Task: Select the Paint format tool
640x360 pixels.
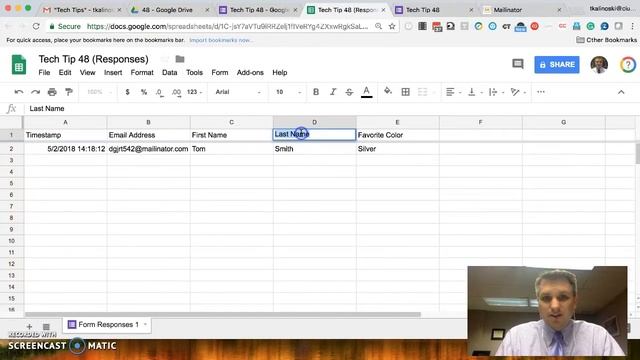Action: point(69,92)
